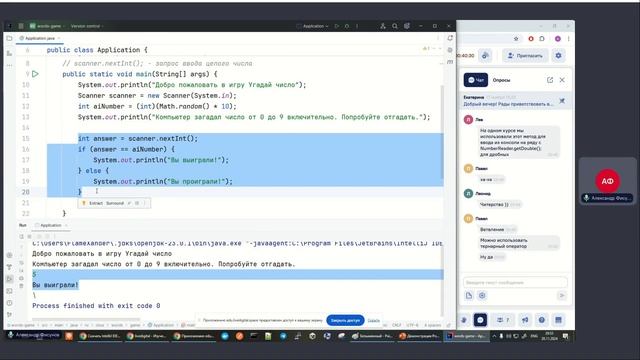Image resolution: width=640 pixels, height=360 pixels.
Task: Click Application breadcrumb in IntelliJ status bar
Action: click(x=161, y=325)
